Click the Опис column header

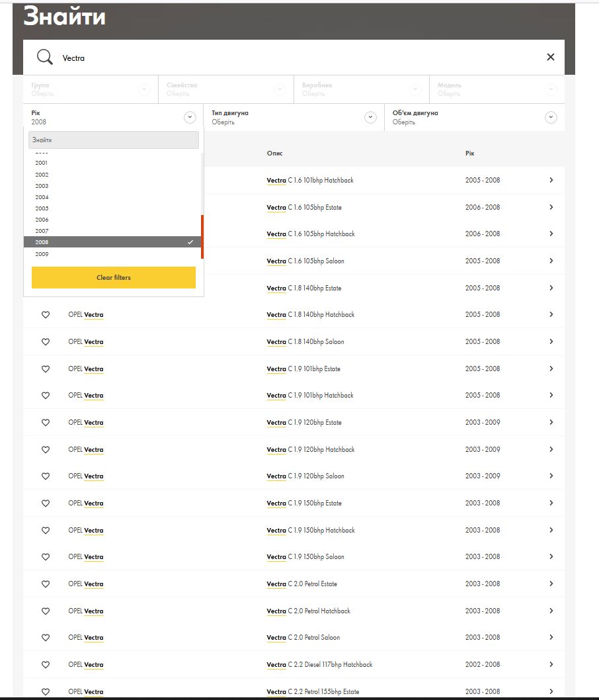click(x=275, y=153)
